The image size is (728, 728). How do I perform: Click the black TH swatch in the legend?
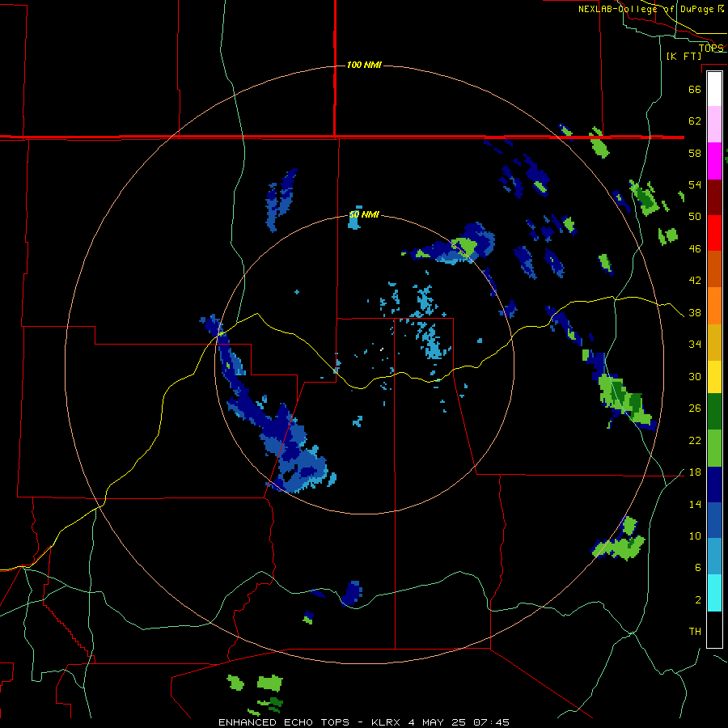pos(714,629)
